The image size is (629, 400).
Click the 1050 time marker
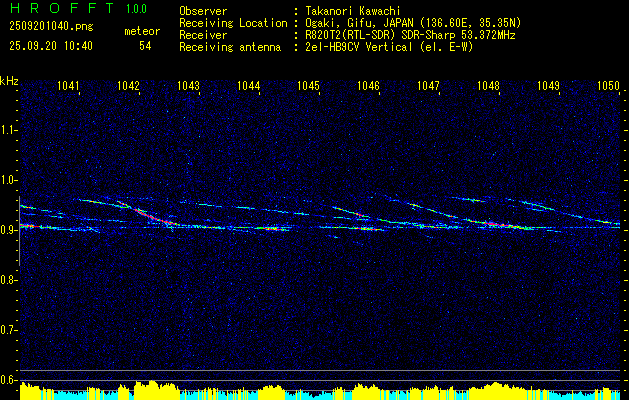pyautogui.click(x=608, y=87)
